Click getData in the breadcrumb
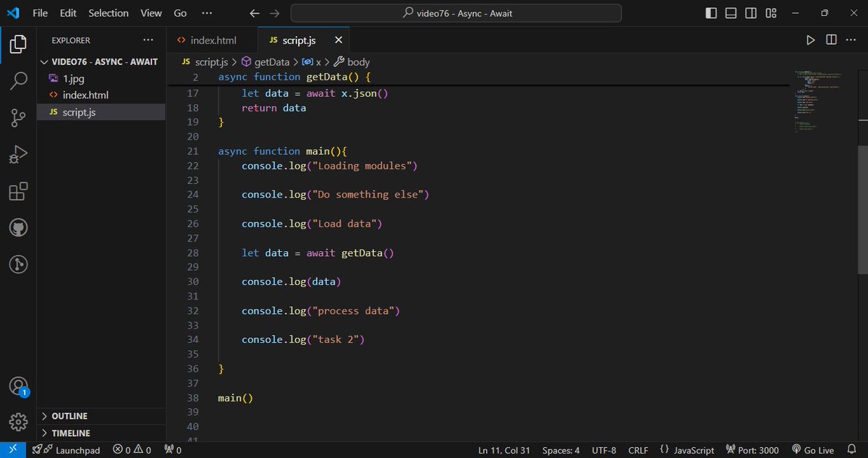 265,62
